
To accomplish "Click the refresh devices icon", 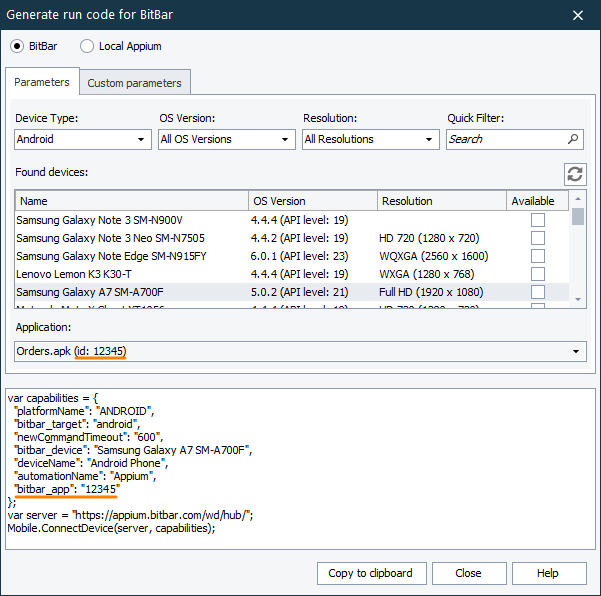I will point(575,174).
